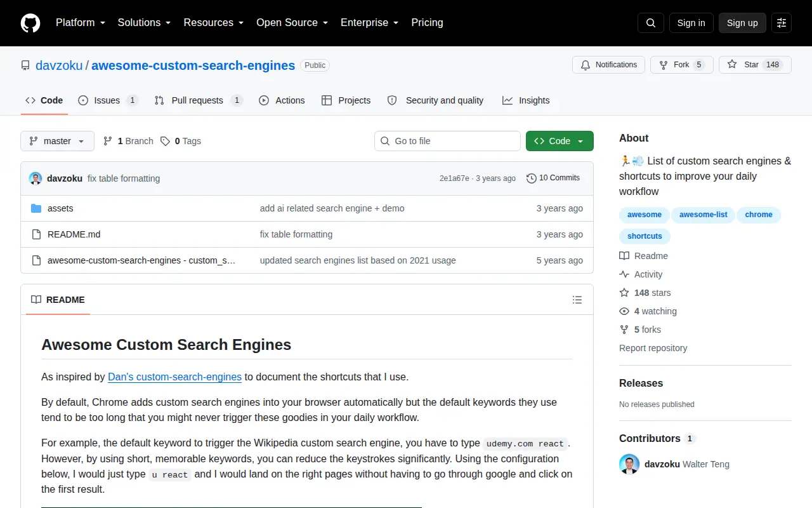The image size is (812, 508).
Task: Open 'updated search engines list' commit message
Action: point(358,260)
